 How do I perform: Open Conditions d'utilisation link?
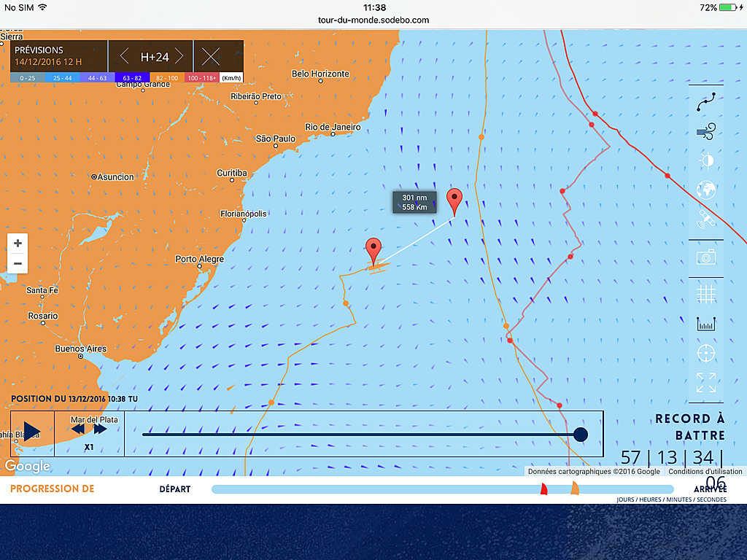[705, 472]
